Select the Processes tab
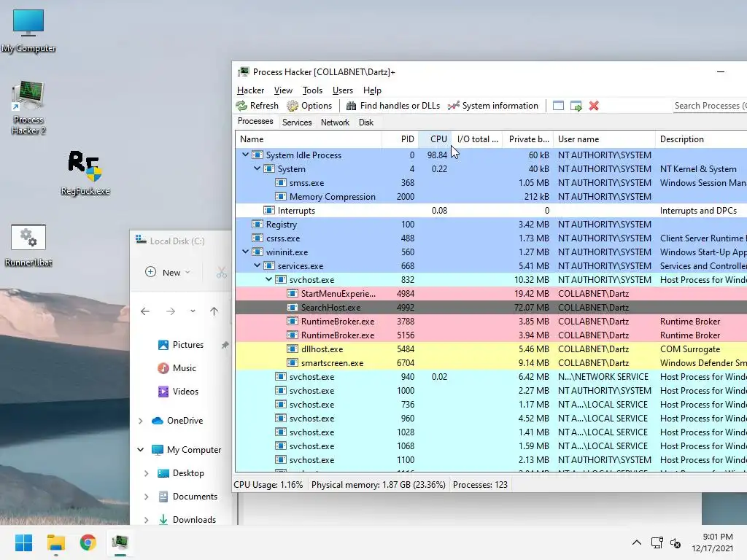The height and width of the screenshot is (560, 747). pos(255,122)
